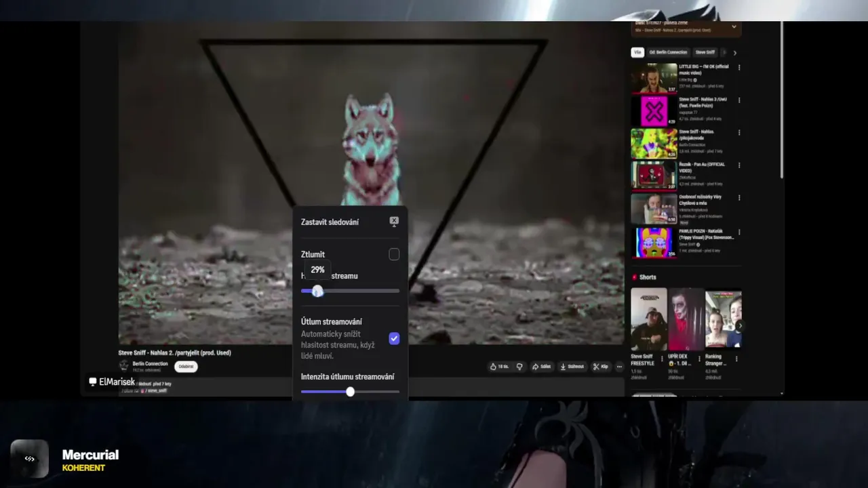
Task: Toggle the Ztlumit mute checkbox
Action: pyautogui.click(x=394, y=254)
